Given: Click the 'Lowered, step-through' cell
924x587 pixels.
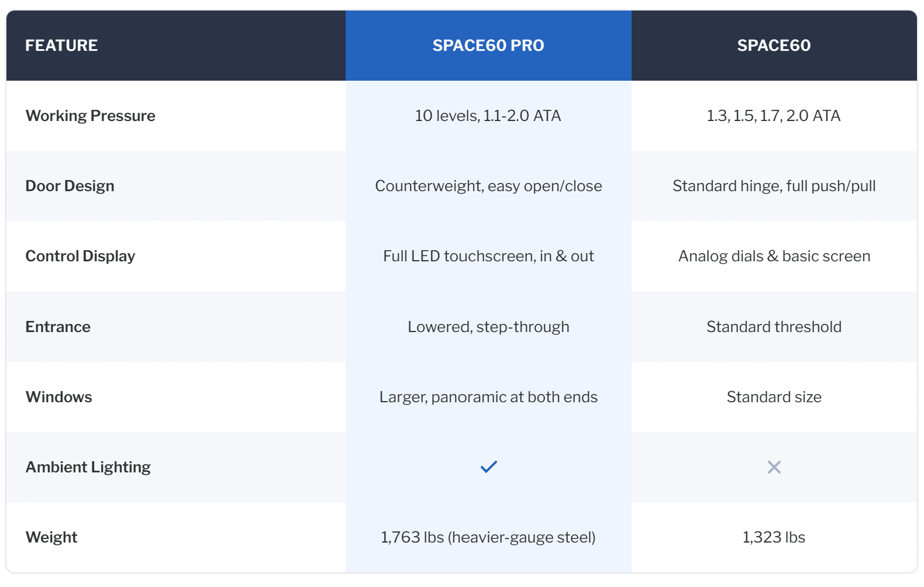Looking at the screenshot, I should (x=488, y=326).
